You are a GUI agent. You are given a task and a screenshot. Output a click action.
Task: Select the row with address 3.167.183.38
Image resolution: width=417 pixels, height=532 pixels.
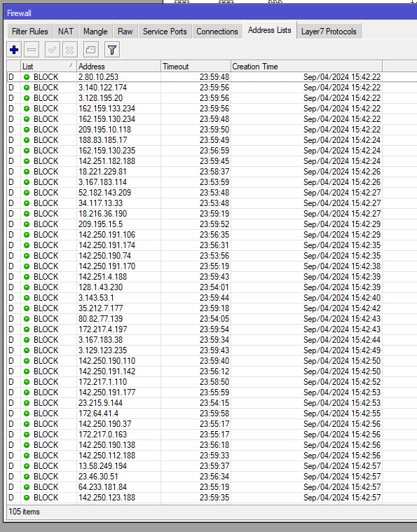tap(212, 340)
